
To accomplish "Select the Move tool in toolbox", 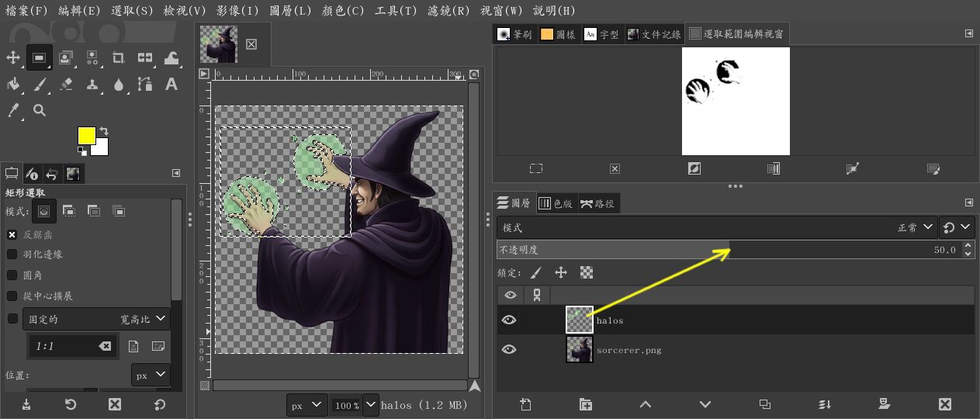I will tap(13, 57).
